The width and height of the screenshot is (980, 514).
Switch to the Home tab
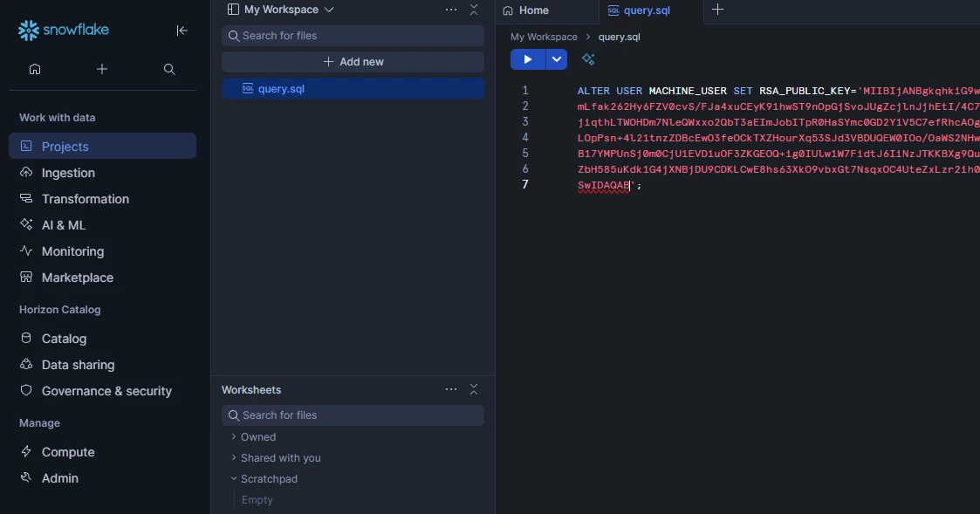coord(534,10)
